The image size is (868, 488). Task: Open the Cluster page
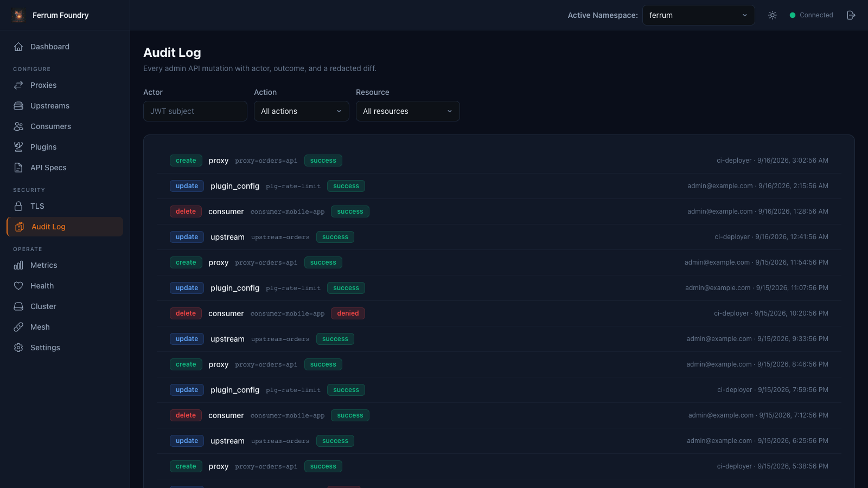click(x=65, y=306)
